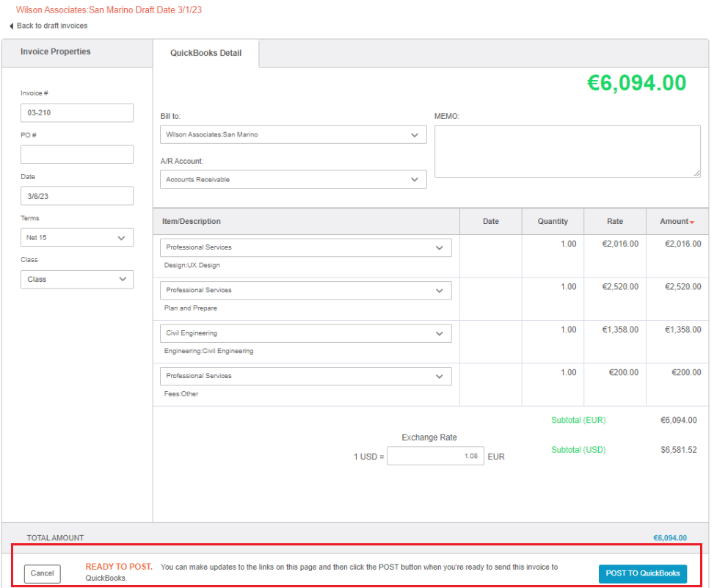Click the MEMO resize handle

click(x=696, y=173)
